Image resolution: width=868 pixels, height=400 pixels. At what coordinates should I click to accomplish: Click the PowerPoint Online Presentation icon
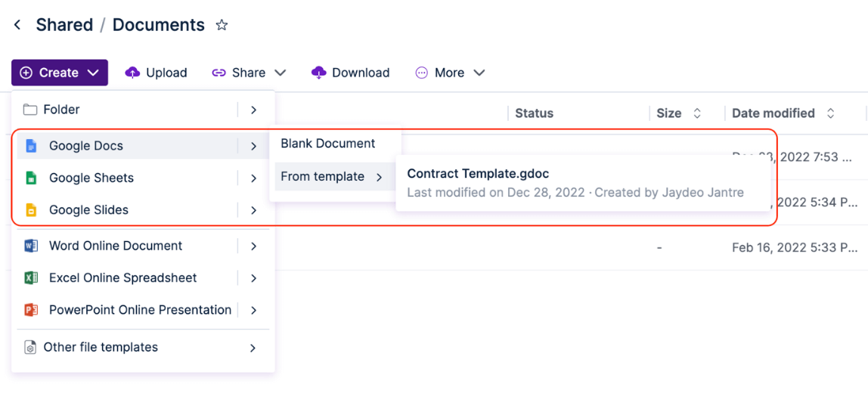click(x=31, y=310)
